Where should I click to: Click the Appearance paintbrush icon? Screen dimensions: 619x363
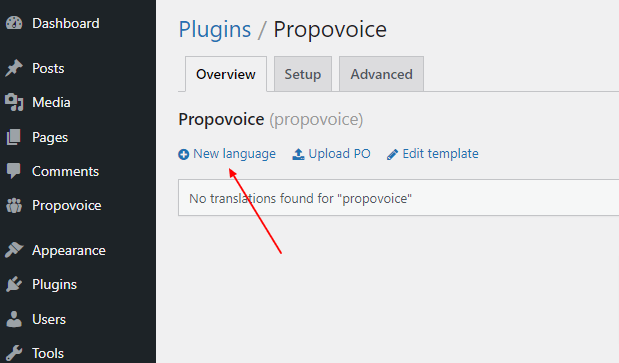(x=14, y=250)
